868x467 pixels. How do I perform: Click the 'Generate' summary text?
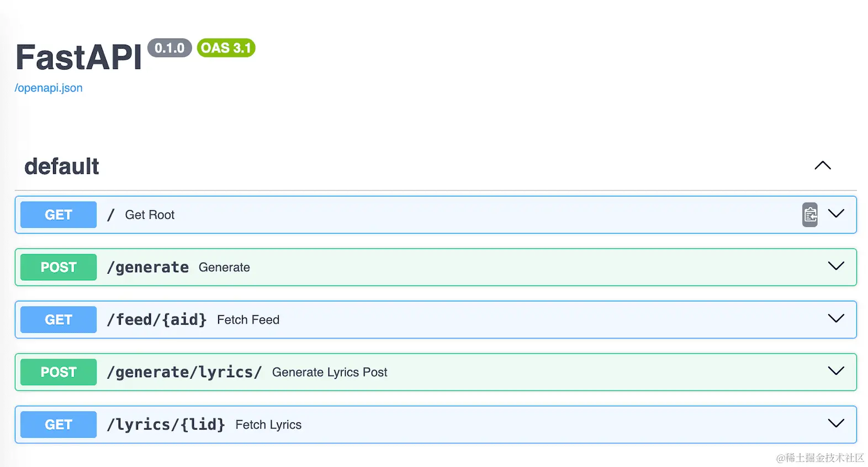224,267
